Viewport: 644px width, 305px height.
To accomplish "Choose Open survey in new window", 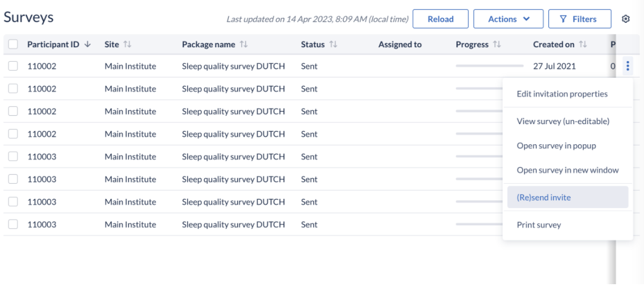I will (568, 170).
